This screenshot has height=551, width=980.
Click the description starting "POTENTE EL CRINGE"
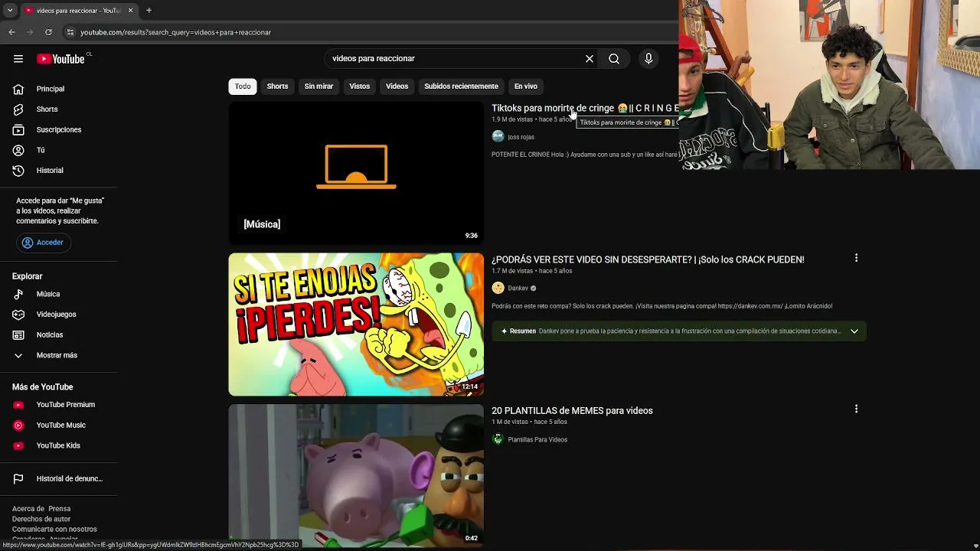585,155
